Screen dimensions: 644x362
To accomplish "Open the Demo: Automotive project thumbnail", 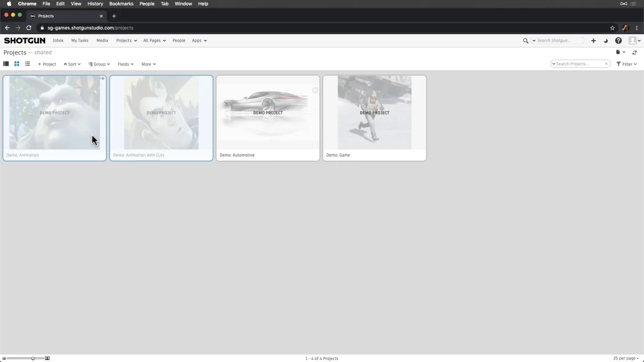I will click(268, 113).
